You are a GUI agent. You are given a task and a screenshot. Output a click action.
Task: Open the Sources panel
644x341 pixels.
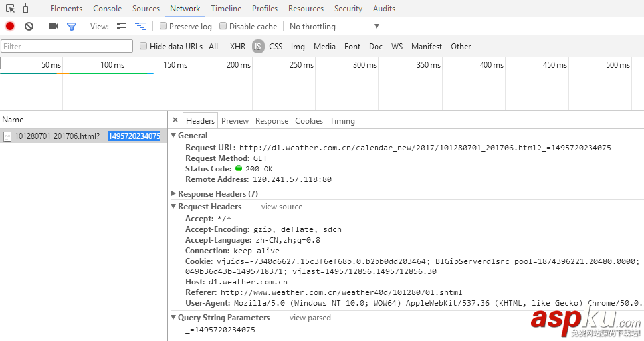point(146,9)
